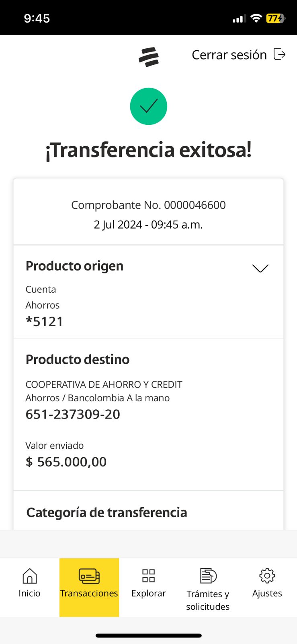Screen dimensions: 297x644
Task: Tap the Comprobante No. 0000046600 text
Action: (148, 205)
